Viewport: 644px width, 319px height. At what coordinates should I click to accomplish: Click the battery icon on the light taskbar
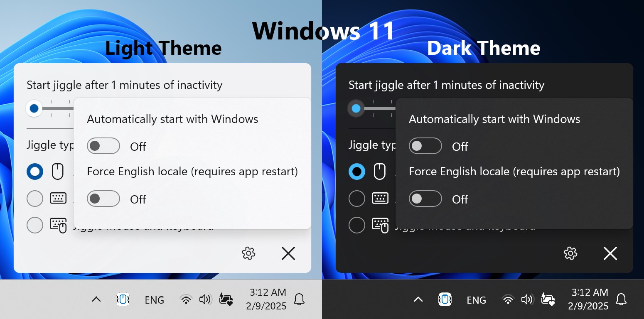(x=226, y=299)
